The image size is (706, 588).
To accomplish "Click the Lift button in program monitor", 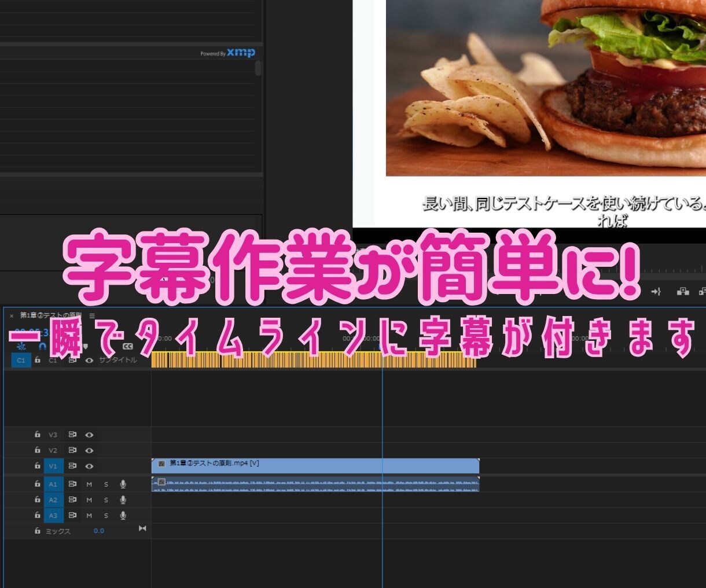I will click(x=683, y=292).
